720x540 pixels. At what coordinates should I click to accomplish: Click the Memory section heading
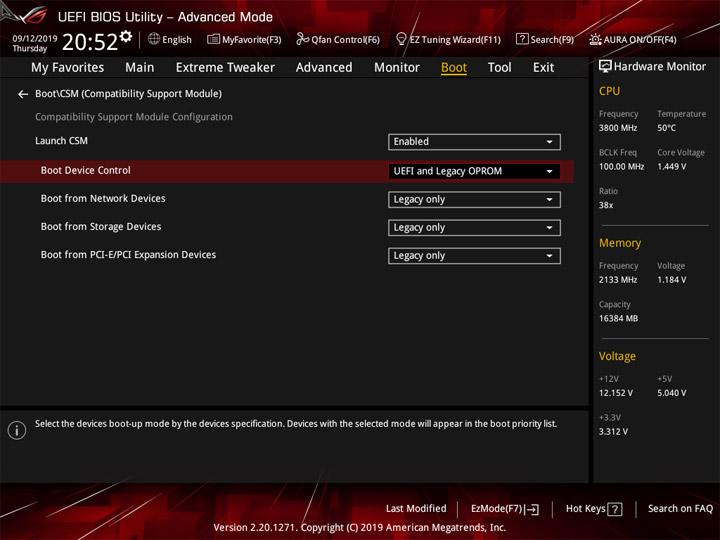tap(619, 243)
